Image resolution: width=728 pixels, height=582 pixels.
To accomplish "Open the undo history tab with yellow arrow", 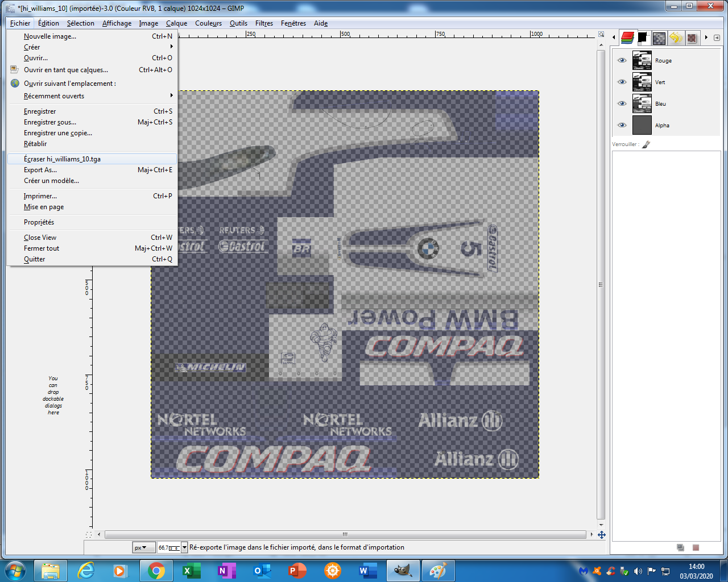I will pos(675,38).
